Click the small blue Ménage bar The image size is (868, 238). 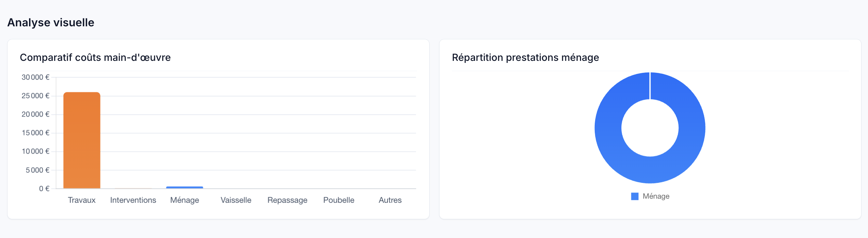click(185, 187)
